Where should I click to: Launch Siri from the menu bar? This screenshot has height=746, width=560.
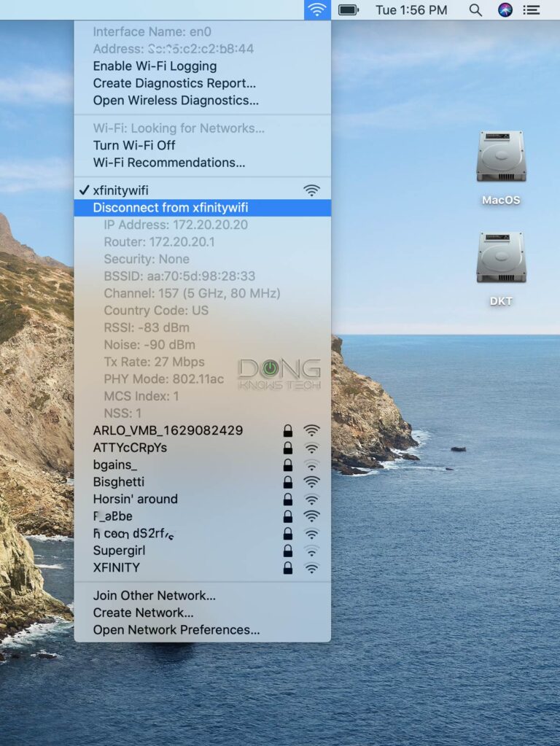(505, 10)
